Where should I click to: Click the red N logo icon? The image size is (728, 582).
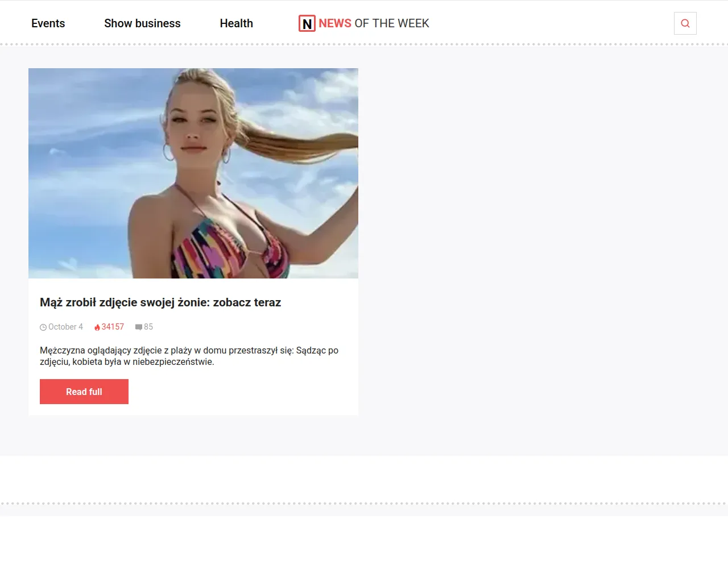point(307,23)
